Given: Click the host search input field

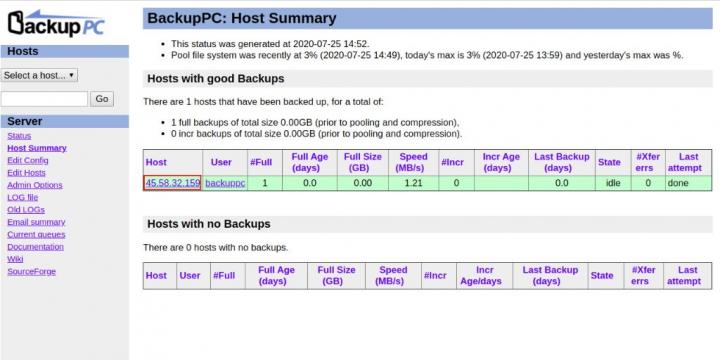Looking at the screenshot, I should tap(45, 99).
